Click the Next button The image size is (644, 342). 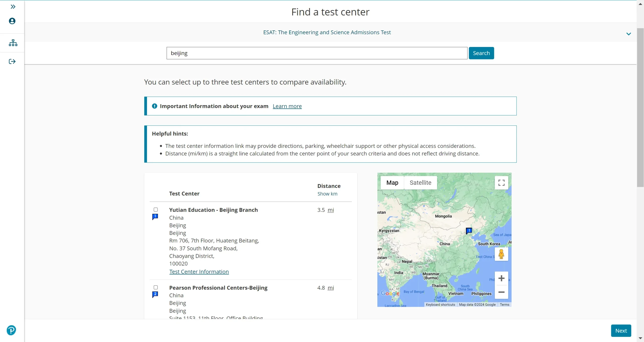621,331
